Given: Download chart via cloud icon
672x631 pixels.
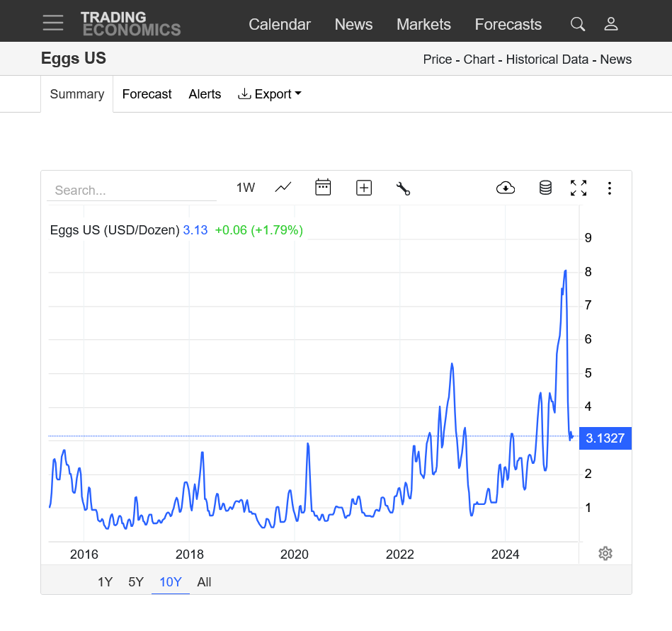Looking at the screenshot, I should coord(506,188).
